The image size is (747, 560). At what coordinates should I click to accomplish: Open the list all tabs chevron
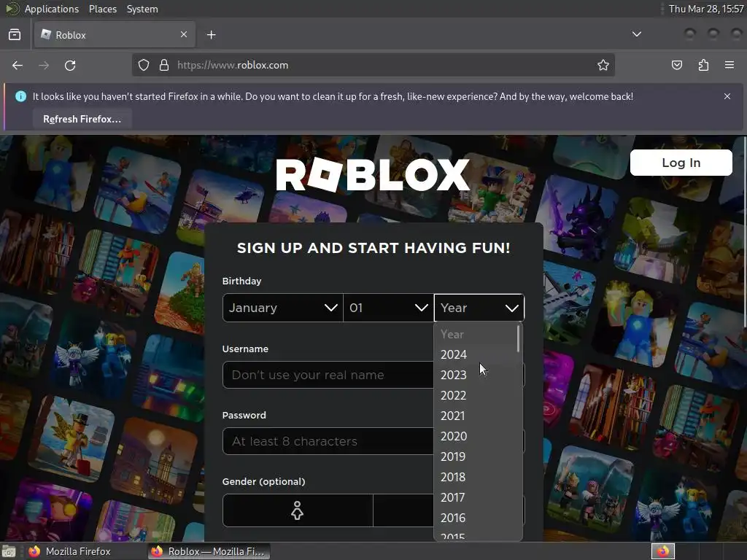pos(636,34)
